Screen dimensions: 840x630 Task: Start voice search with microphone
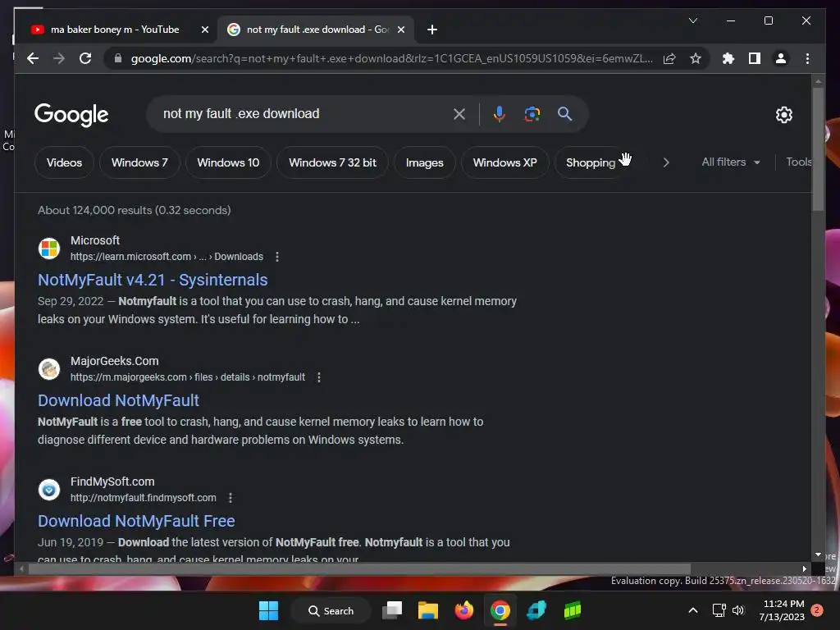coord(500,114)
